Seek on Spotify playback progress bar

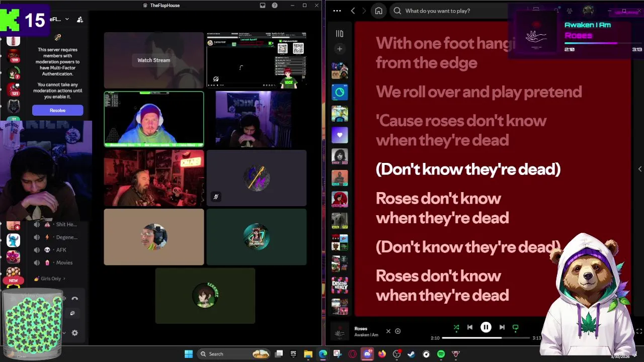(486, 338)
